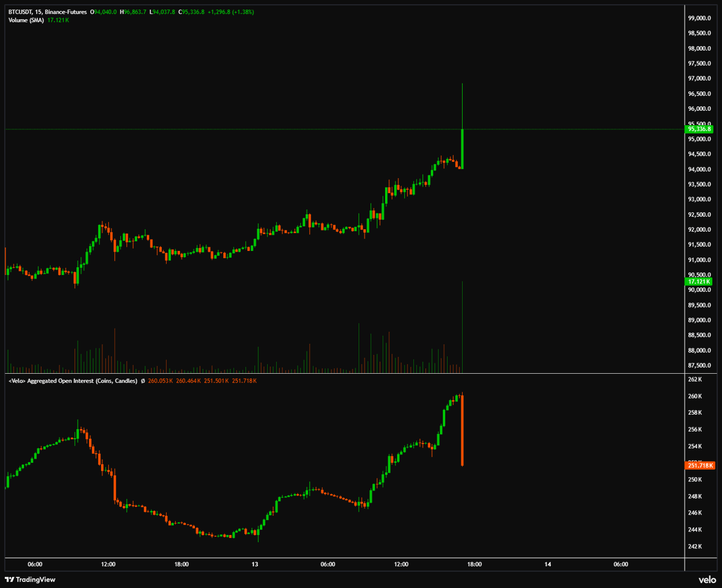This screenshot has height=588, width=722.
Task: Click the '14' date label on time axis
Action: [548, 564]
